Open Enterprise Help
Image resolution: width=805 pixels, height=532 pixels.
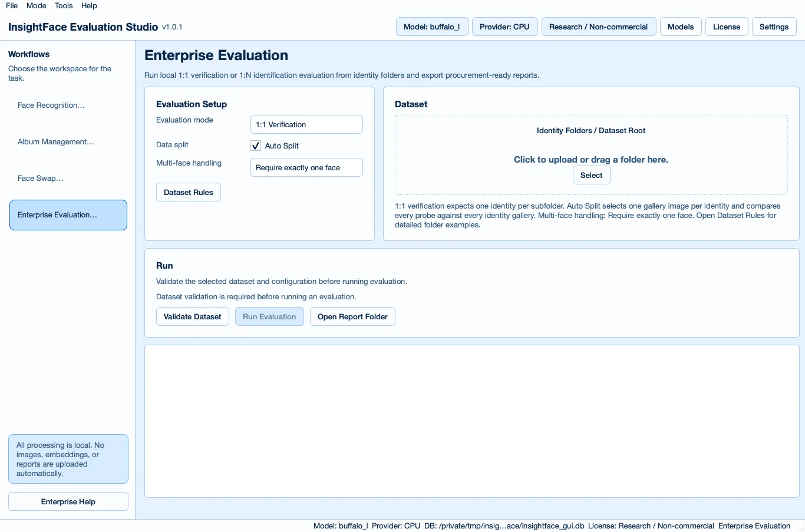(68, 501)
